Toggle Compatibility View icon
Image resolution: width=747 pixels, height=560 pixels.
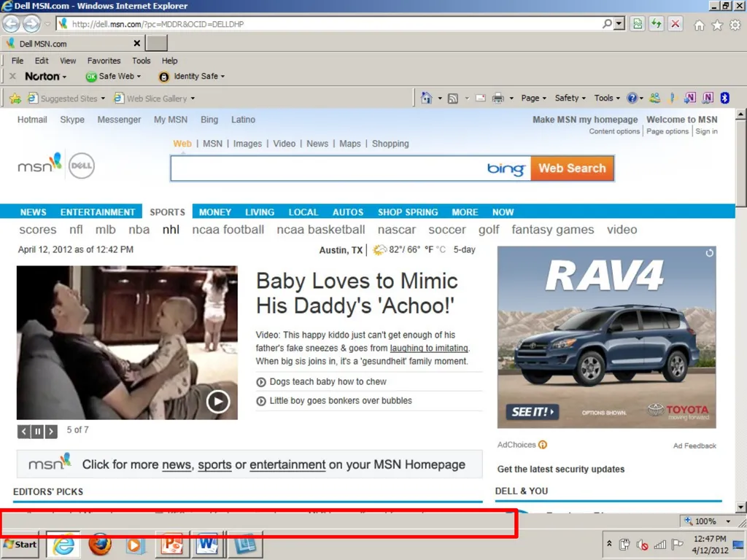click(x=638, y=23)
